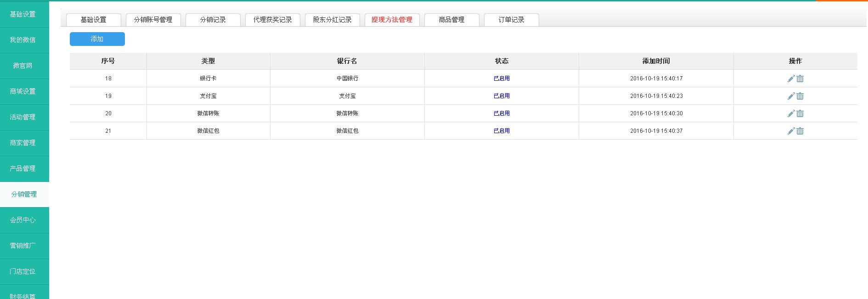Open 营销推广 sidebar section
Image resolution: width=868 pixels, height=299 pixels.
pos(23,246)
